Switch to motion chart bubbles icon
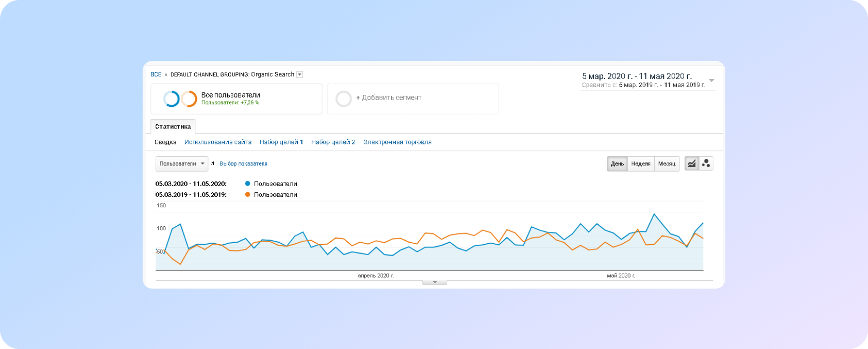 (x=706, y=163)
